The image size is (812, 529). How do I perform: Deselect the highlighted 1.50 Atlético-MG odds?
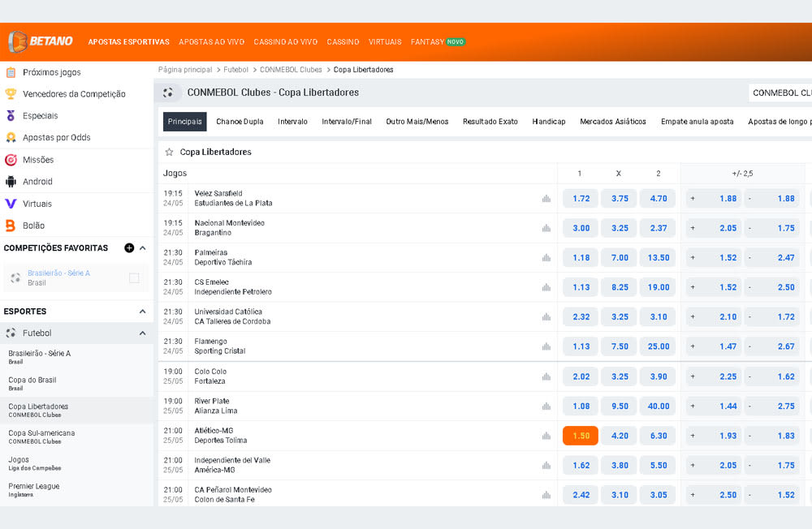pyautogui.click(x=581, y=436)
